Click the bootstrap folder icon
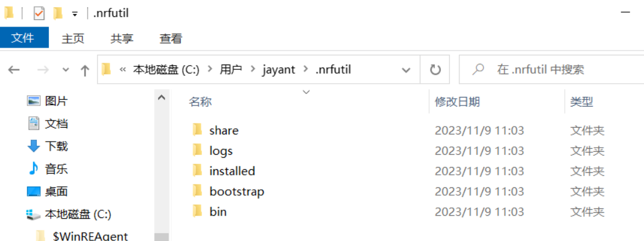Screen dimensions: 644x241 pos(198,191)
